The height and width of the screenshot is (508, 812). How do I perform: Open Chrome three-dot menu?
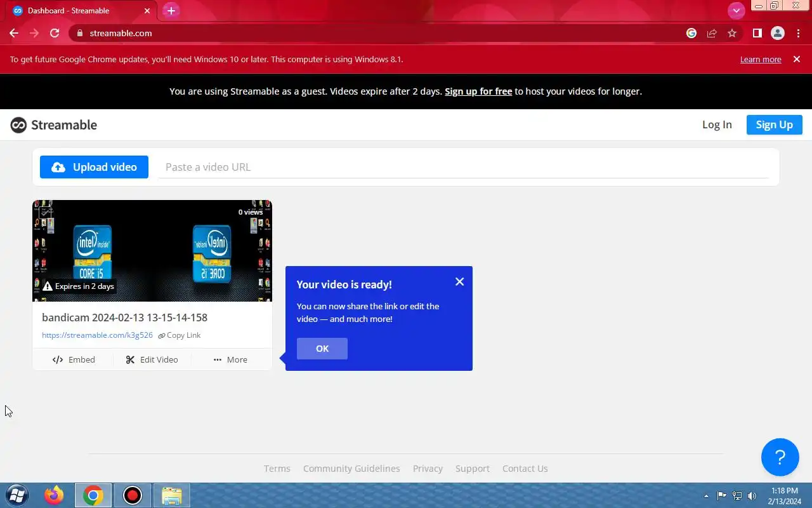[x=797, y=33]
